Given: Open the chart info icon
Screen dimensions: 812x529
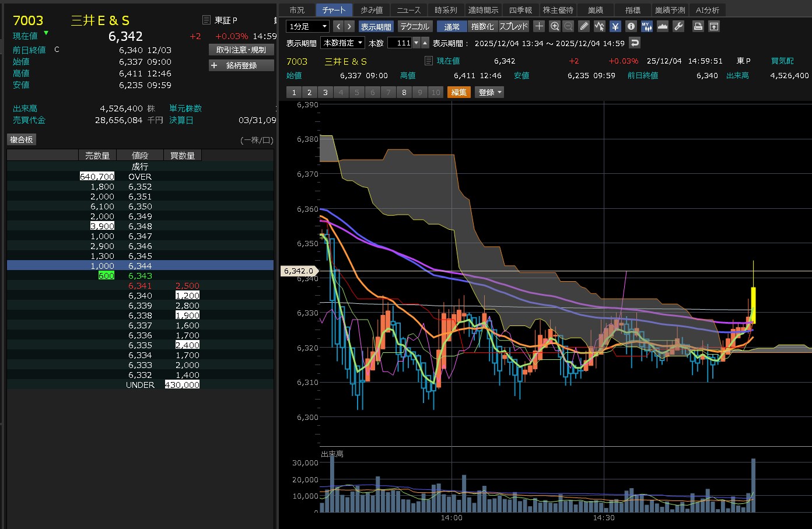Looking at the screenshot, I should tap(631, 26).
